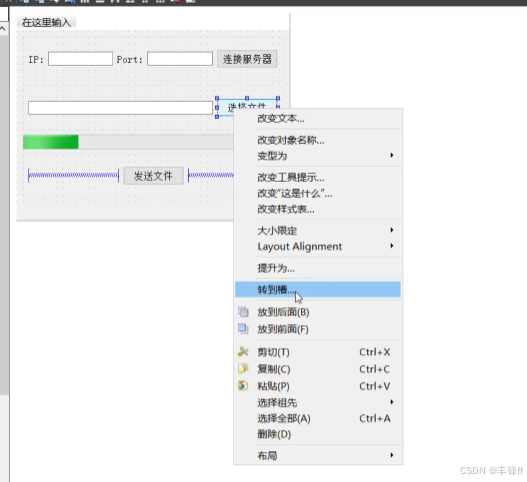The width and height of the screenshot is (527, 482).
Task: Select 放到前面(F) menu entry
Action: point(318,329)
